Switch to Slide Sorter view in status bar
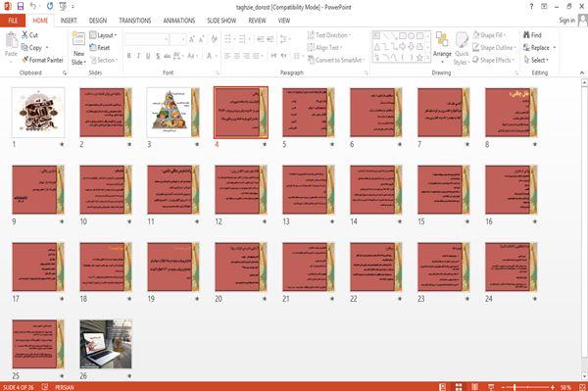Image resolution: width=588 pixels, height=391 pixels. (459, 387)
